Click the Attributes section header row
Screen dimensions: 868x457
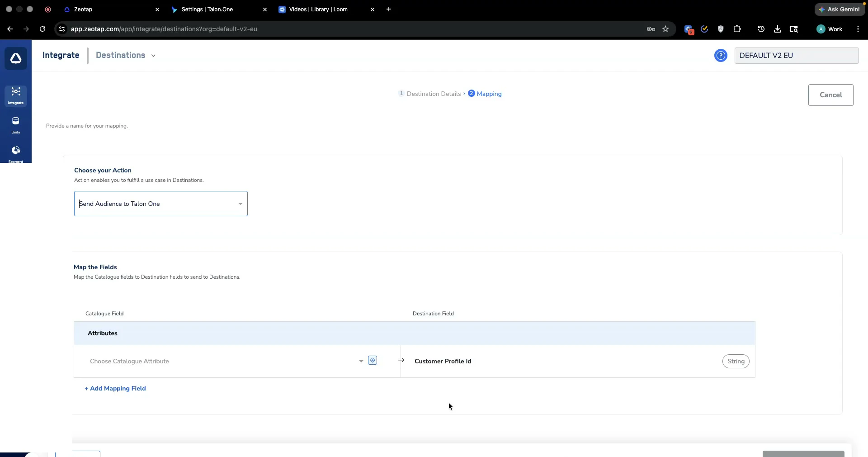point(415,333)
